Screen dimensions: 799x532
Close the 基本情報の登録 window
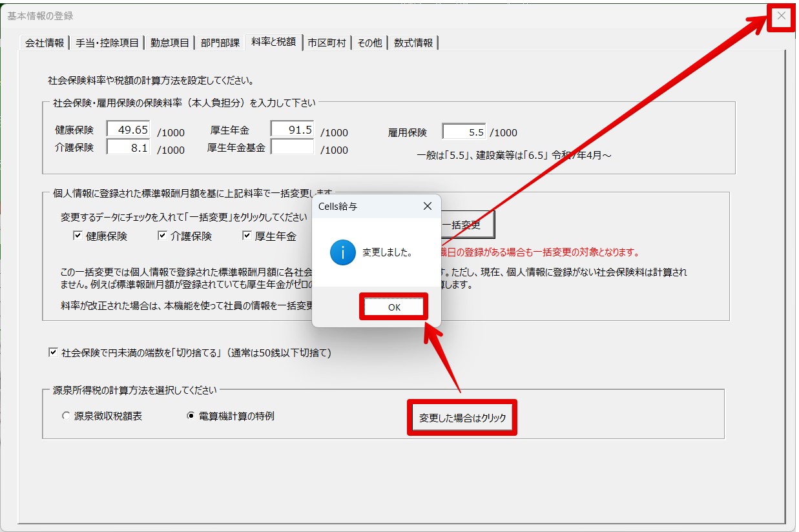[782, 16]
